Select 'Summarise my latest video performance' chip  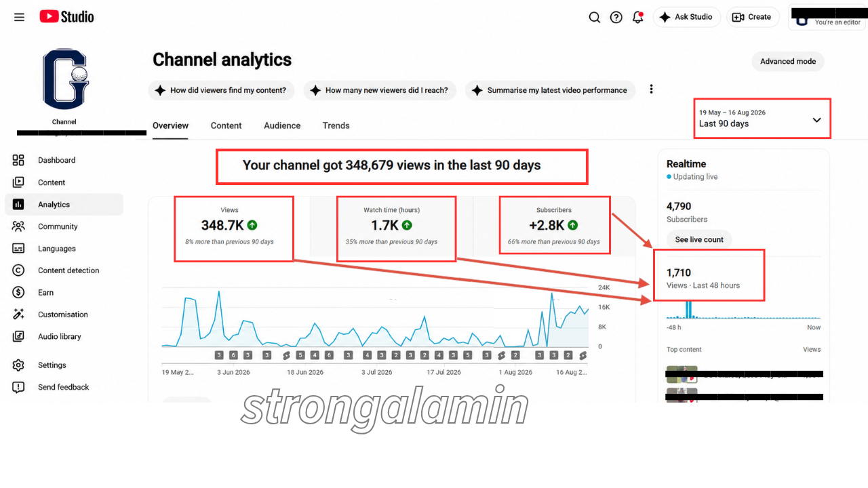pyautogui.click(x=550, y=90)
